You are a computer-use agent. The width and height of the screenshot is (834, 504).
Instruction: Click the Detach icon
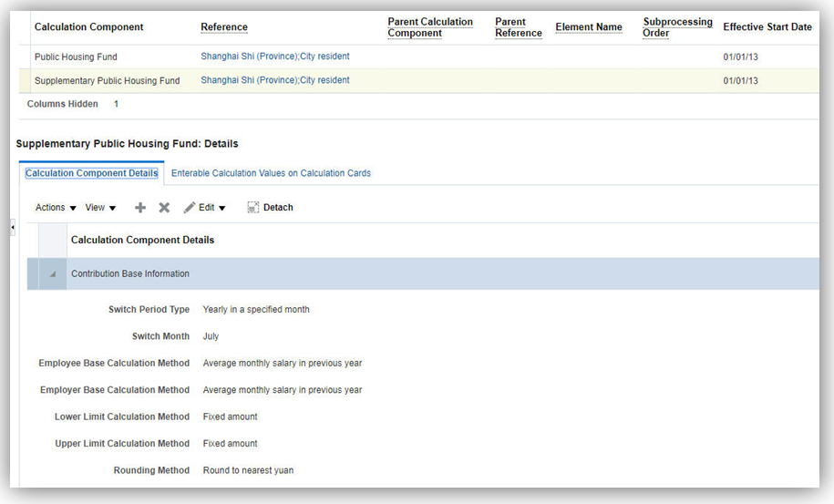(x=253, y=208)
